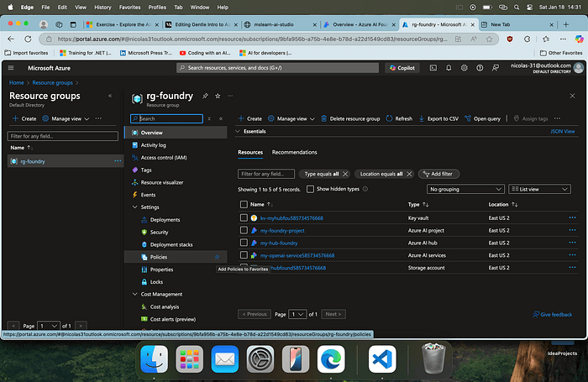588x382 pixels.
Task: Click the global search resources field
Action: [x=277, y=68]
